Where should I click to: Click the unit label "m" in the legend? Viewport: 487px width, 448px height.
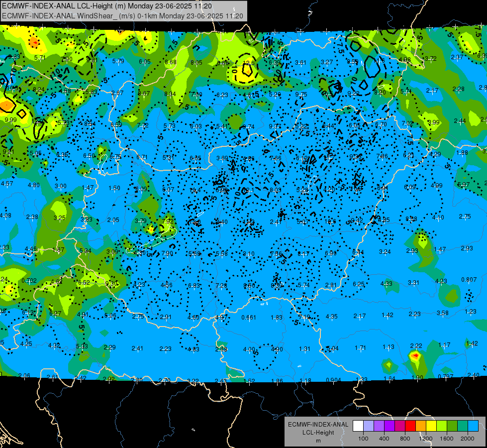point(318,441)
